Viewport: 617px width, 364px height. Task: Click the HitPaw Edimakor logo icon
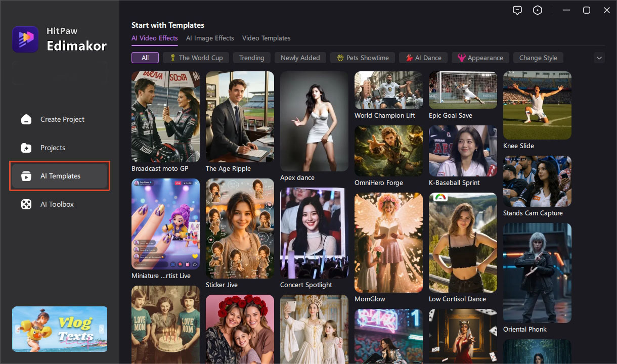pyautogui.click(x=26, y=39)
